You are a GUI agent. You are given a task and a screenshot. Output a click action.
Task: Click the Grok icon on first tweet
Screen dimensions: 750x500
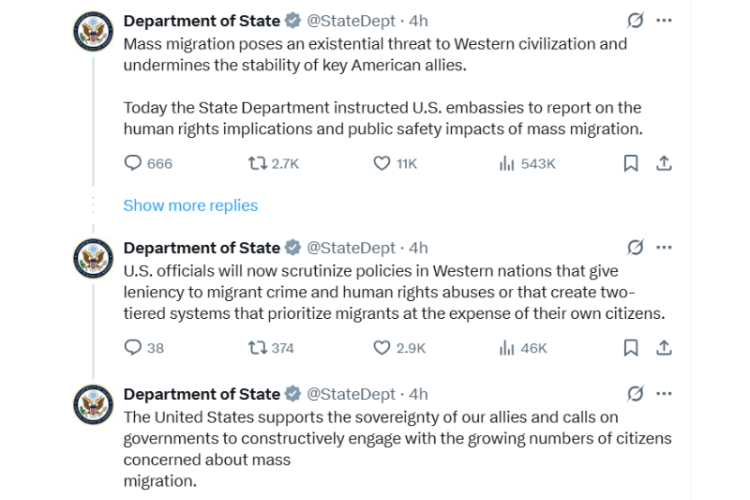(634, 20)
